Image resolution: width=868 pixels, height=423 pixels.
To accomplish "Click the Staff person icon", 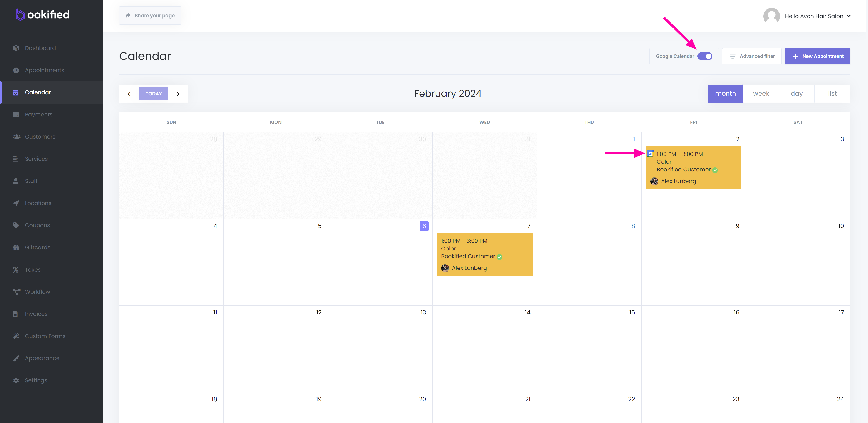I will pos(16,181).
